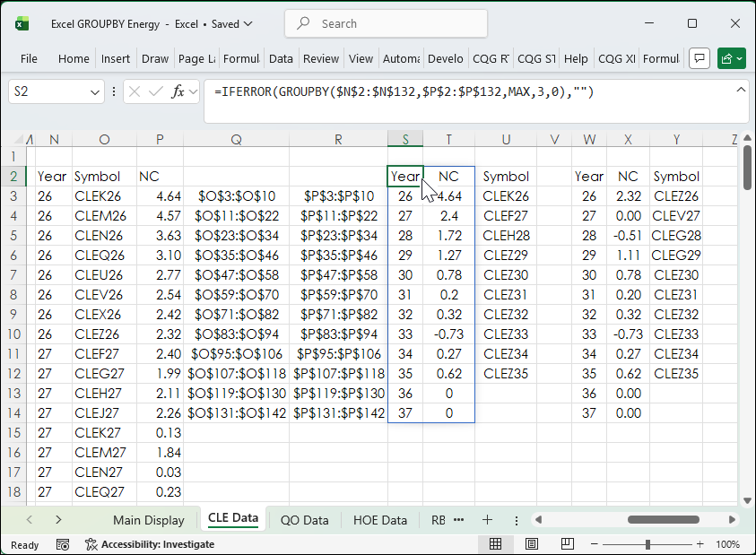Open the File menu
The height and width of the screenshot is (555, 756).
[x=29, y=58]
